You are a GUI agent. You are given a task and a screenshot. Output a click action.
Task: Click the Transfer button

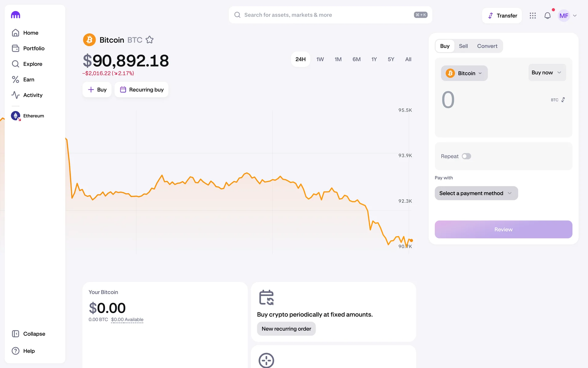(x=502, y=16)
